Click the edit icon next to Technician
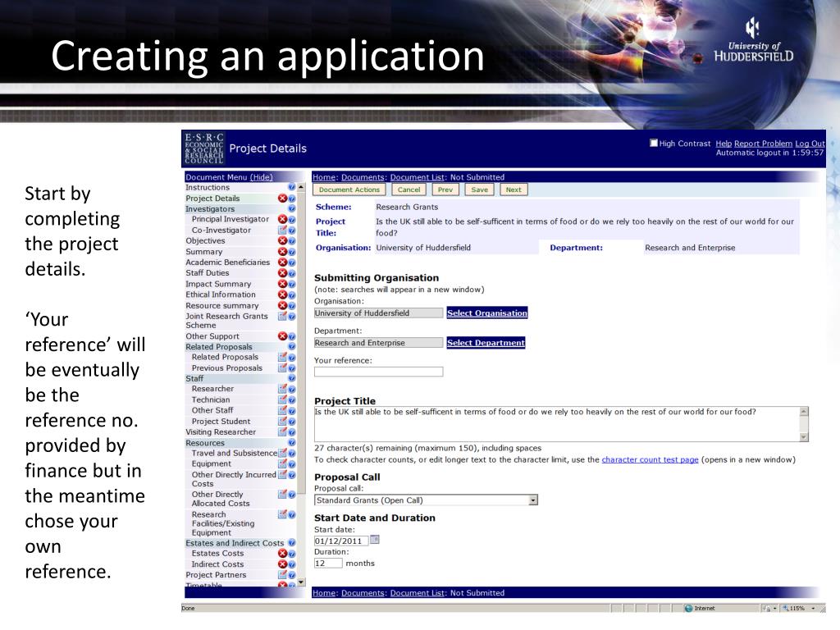840x630 pixels. [283, 399]
